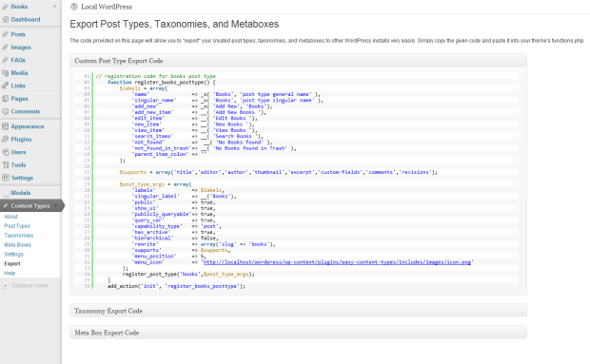Open the Media menu item
Screen dimensions: 590x364
click(x=19, y=73)
